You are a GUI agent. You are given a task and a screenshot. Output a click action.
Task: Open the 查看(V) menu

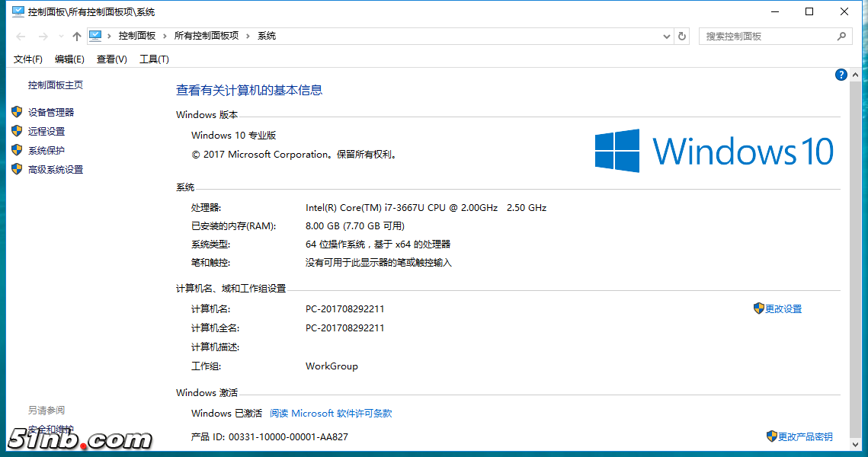pos(111,59)
